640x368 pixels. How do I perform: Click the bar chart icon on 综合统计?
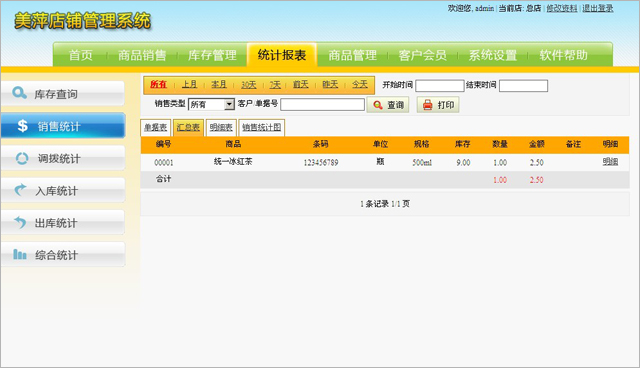(20, 255)
